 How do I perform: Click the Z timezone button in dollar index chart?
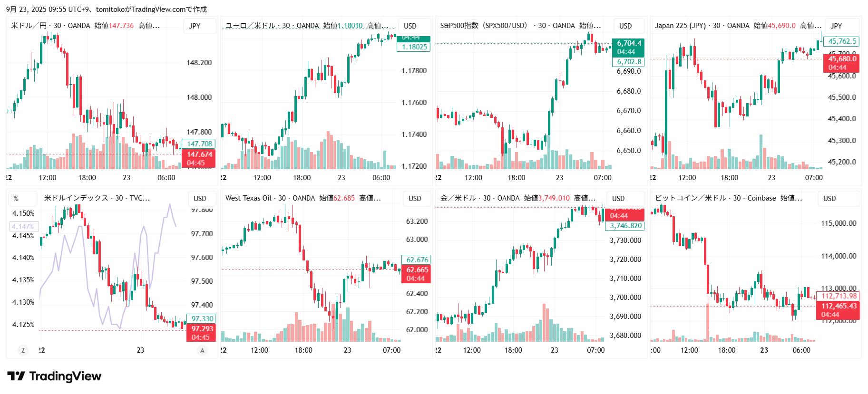point(22,350)
